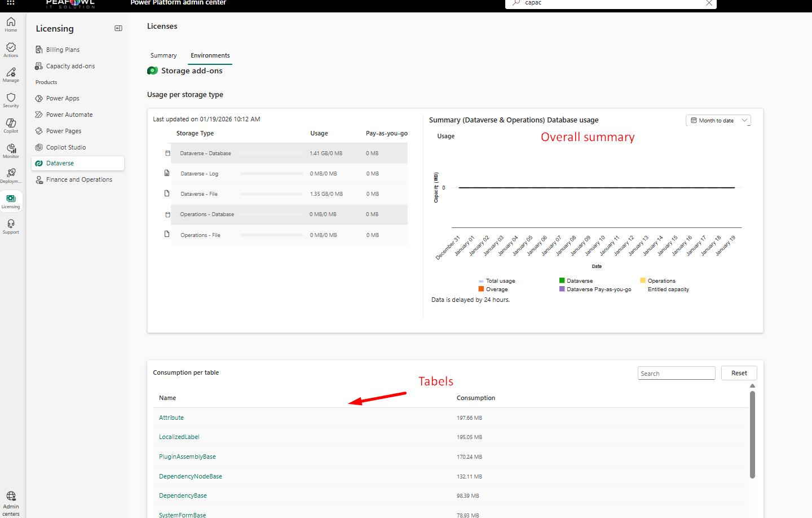Select the Operations - Database row
This screenshot has width=812, height=518.
point(289,214)
